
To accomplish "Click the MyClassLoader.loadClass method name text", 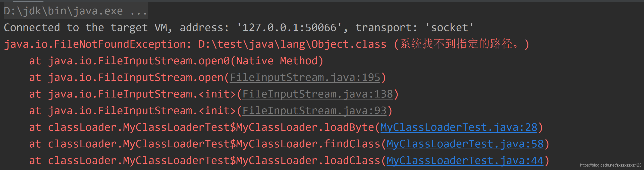I will pyautogui.click(x=308, y=161).
